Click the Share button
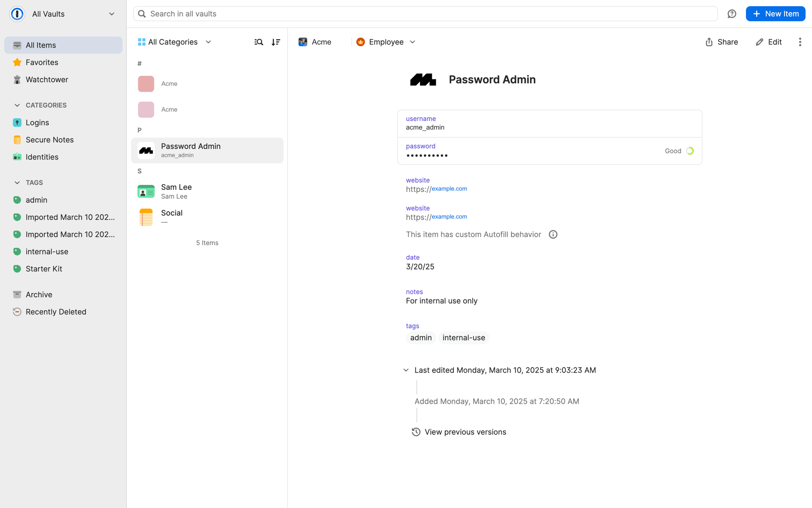The width and height of the screenshot is (812, 508). tap(722, 42)
